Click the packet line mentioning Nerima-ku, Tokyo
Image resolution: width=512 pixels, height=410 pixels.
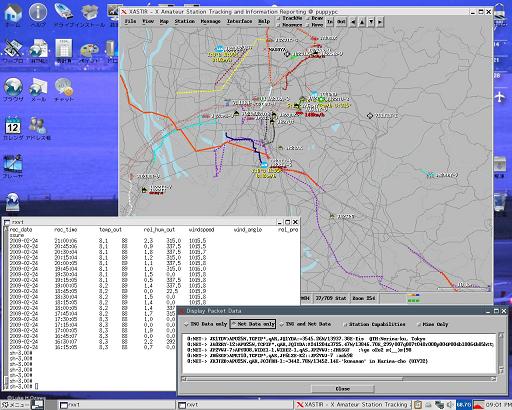306,338
